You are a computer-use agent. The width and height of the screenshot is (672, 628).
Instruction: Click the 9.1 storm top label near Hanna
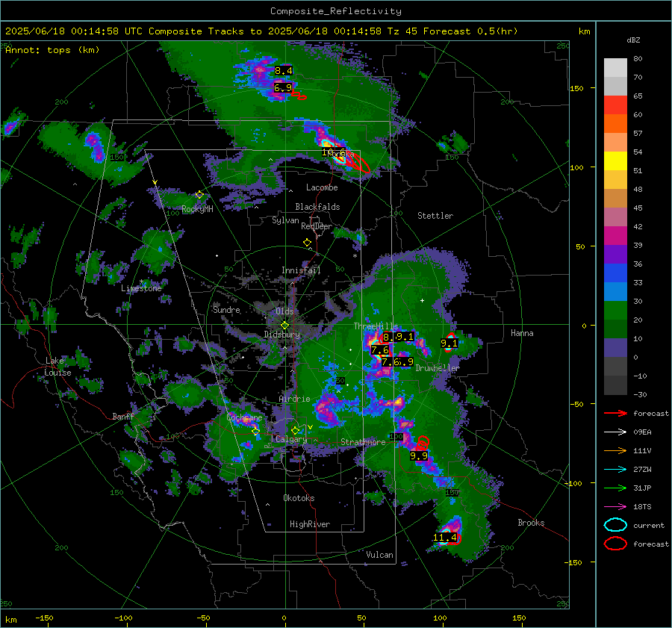[x=449, y=343]
